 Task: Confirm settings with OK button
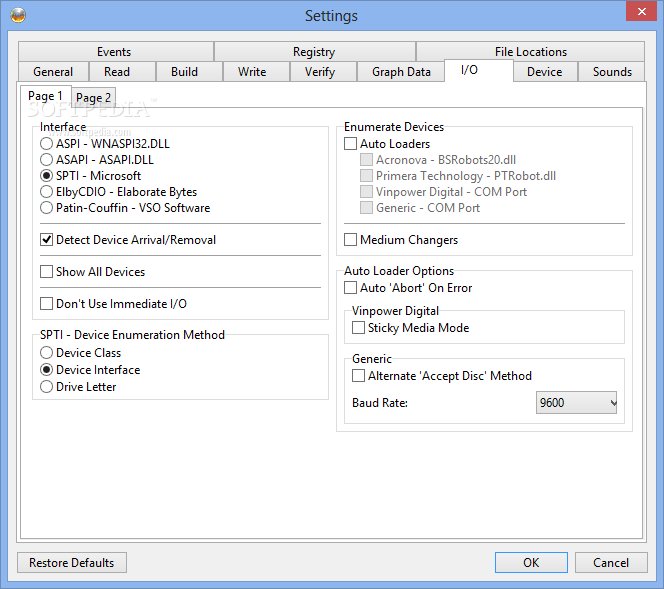531,562
